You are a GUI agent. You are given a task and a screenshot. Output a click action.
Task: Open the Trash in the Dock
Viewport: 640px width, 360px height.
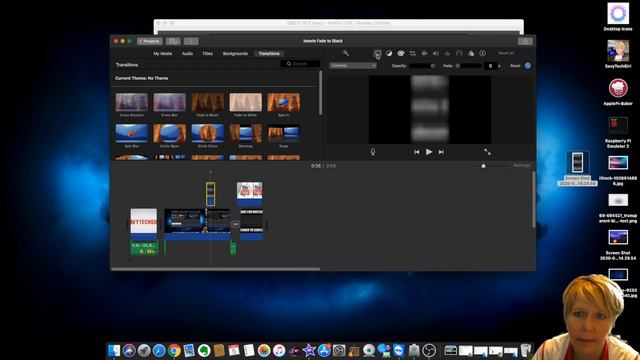click(526, 350)
